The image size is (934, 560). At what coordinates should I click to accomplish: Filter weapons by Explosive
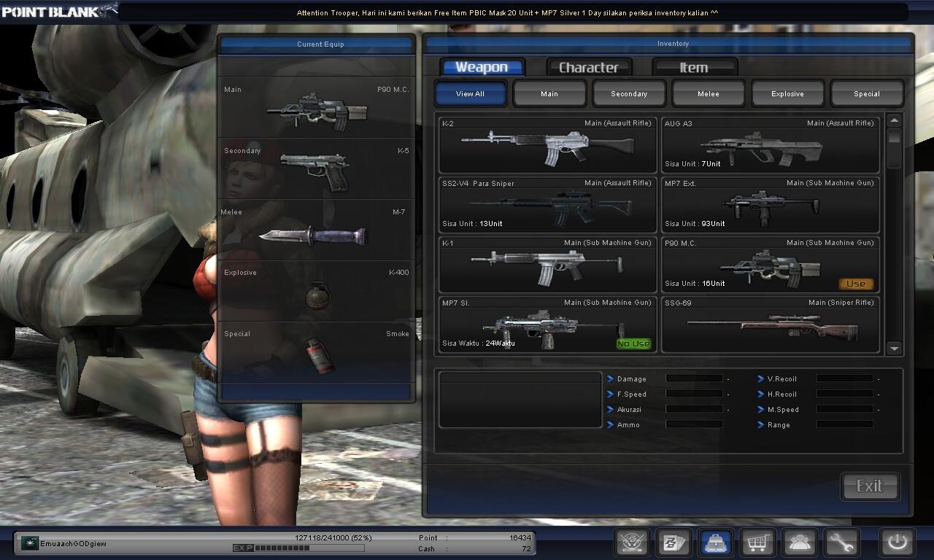click(788, 93)
